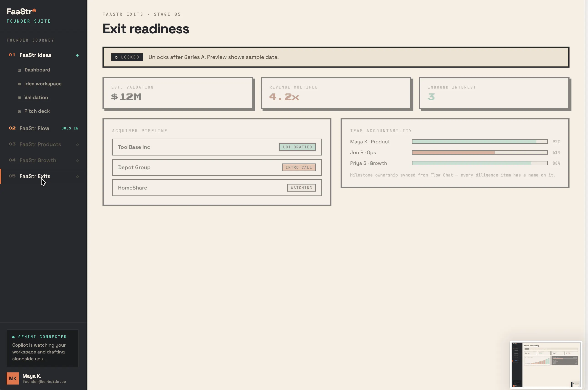Open the Revenue Multiple 4.2x card
The width and height of the screenshot is (588, 390).
point(336,93)
